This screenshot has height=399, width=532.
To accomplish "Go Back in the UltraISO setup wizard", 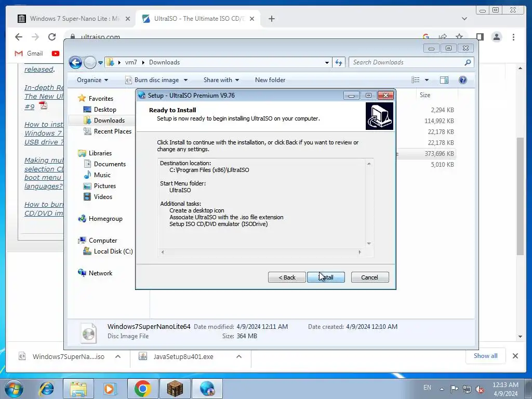I will point(287,277).
